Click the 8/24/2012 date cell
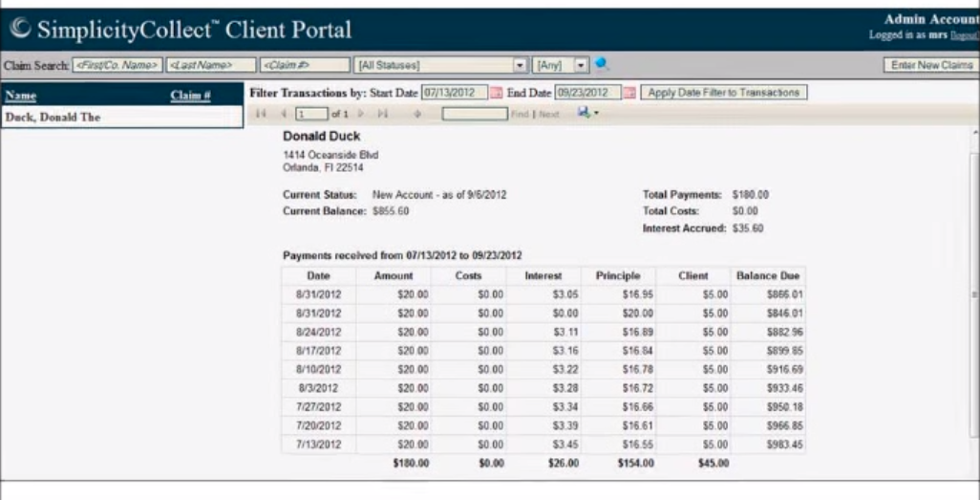Screen dimensions: 980x500 [318, 332]
